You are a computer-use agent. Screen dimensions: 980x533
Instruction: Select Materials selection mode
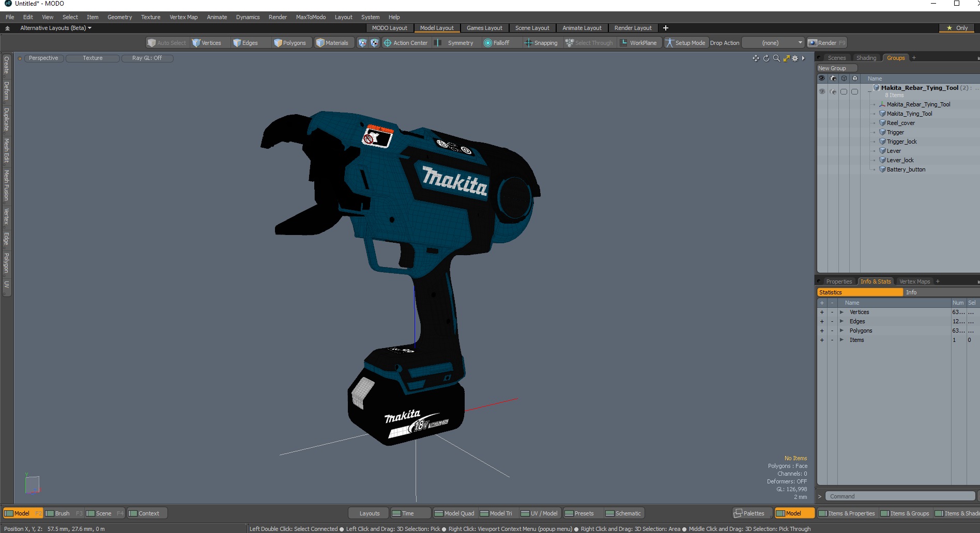[x=332, y=43]
